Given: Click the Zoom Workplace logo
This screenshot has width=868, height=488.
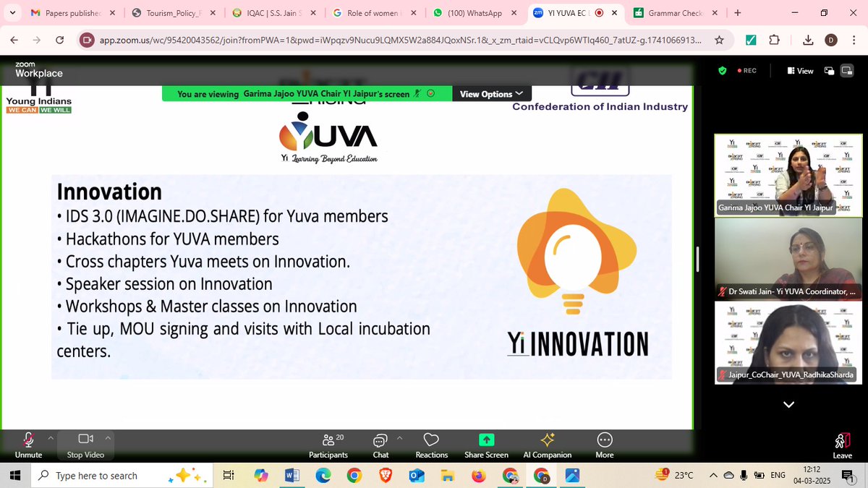Looking at the screenshot, I should point(39,69).
